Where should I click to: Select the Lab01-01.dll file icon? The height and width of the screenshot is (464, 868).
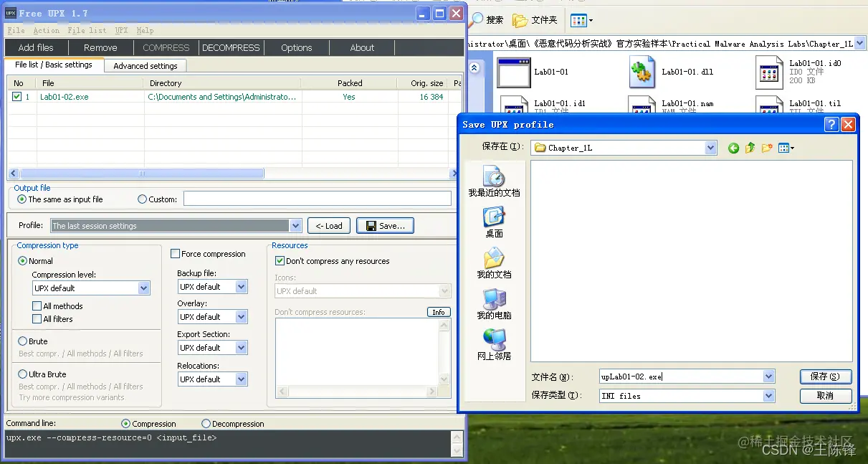[642, 72]
